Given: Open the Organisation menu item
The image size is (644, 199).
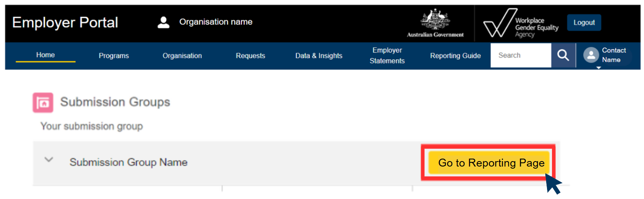Looking at the screenshot, I should (182, 56).
